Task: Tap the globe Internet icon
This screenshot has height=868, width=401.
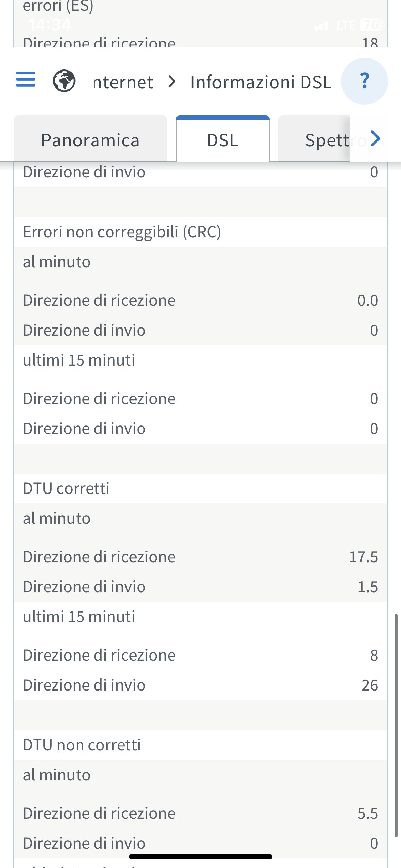Action: coord(64,81)
